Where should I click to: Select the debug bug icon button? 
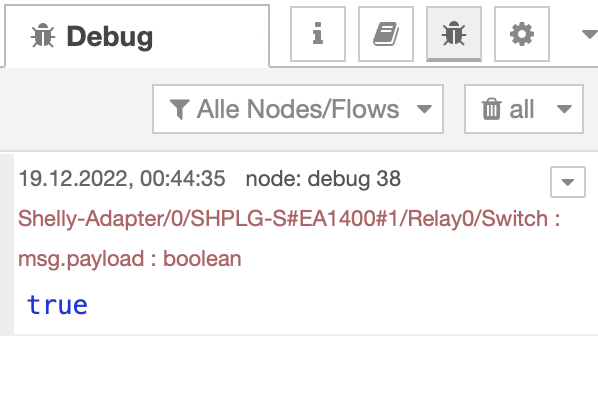[453, 34]
